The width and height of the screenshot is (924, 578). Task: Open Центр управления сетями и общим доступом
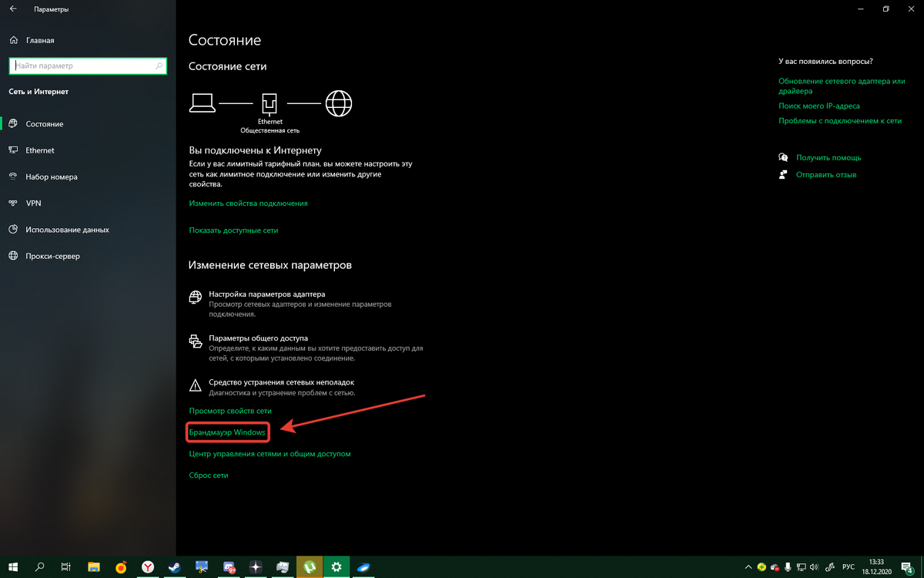(x=269, y=454)
